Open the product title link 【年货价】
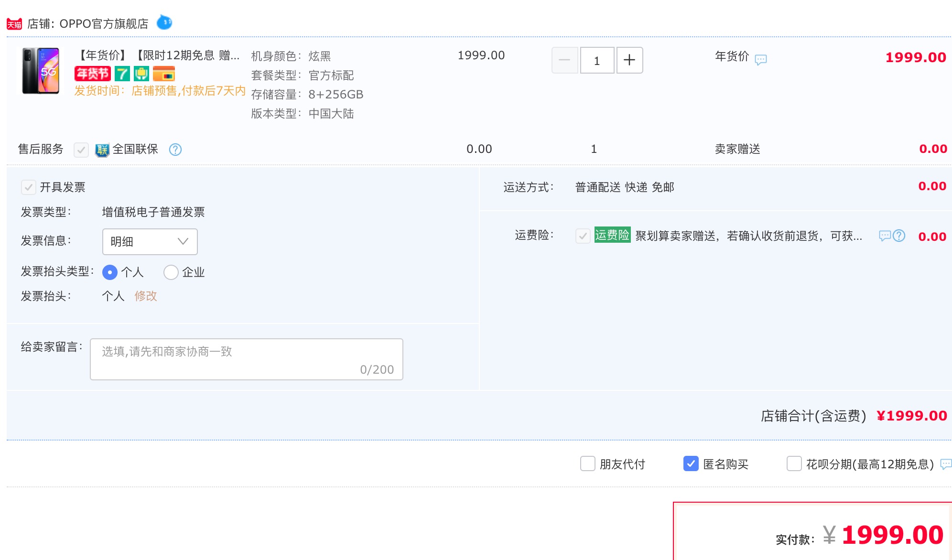 pos(157,55)
